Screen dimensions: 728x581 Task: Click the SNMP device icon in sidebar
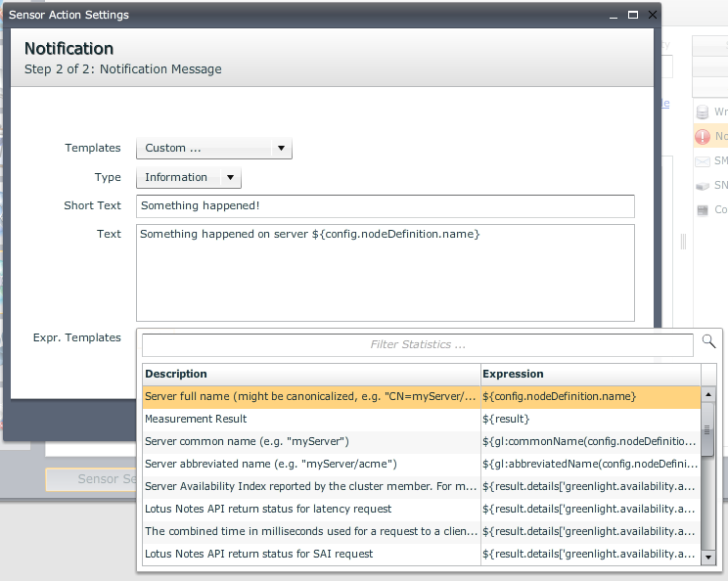pos(702,186)
